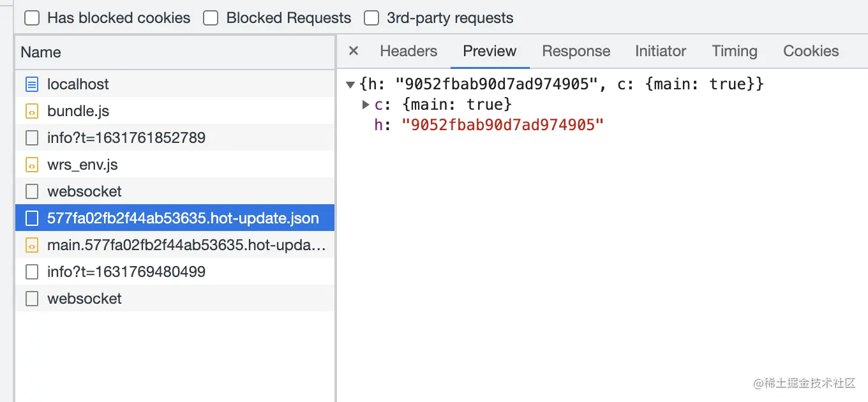Click the wrs_env.js script file icon
The image size is (868, 402).
tap(32, 165)
